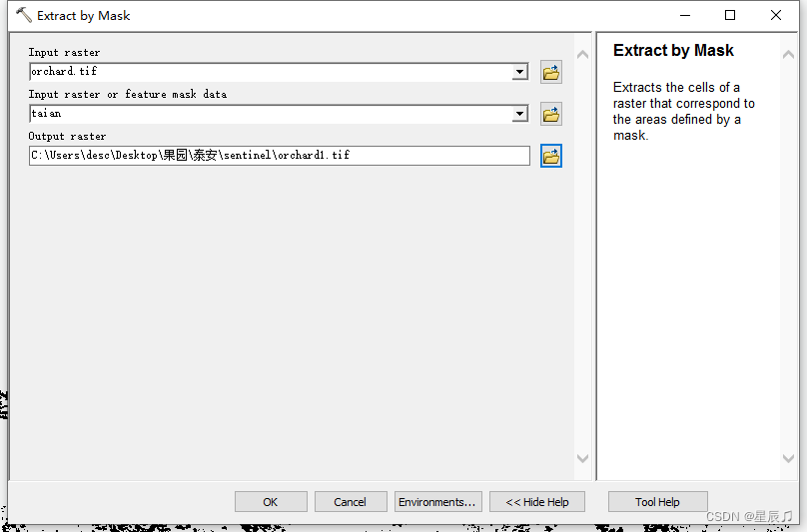Browse for the Input raster file
The width and height of the screenshot is (807, 532).
point(550,72)
